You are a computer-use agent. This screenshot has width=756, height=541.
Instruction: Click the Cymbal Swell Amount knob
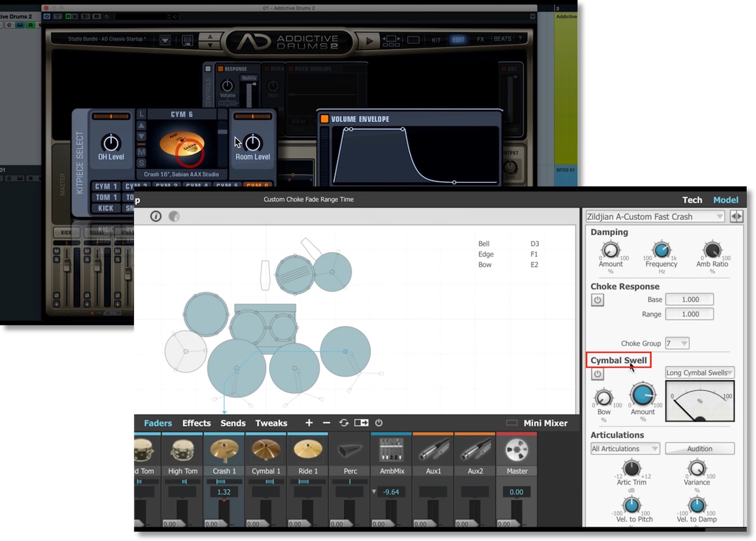point(643,394)
